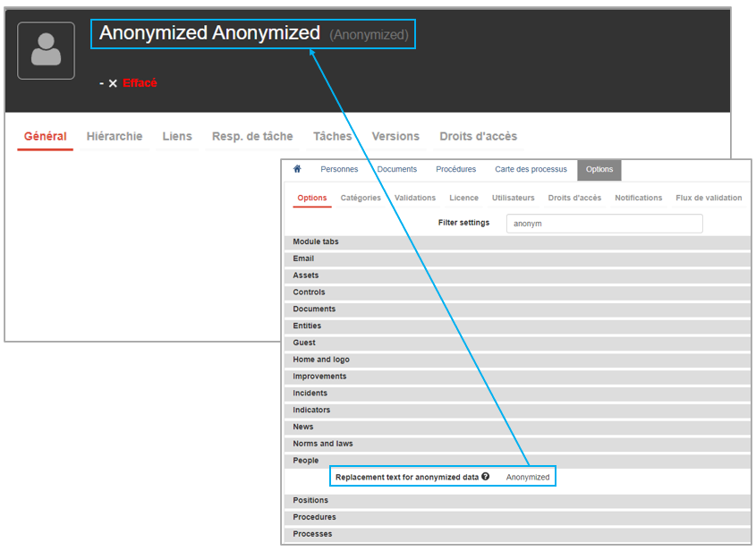The width and height of the screenshot is (756, 551).
Task: Open the Versions tab
Action: [395, 137]
